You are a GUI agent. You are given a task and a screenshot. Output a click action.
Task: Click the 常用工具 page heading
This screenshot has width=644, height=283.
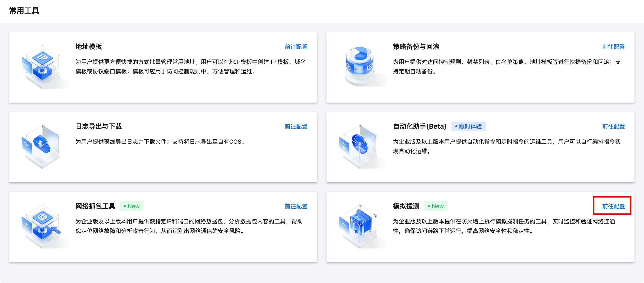24,10
